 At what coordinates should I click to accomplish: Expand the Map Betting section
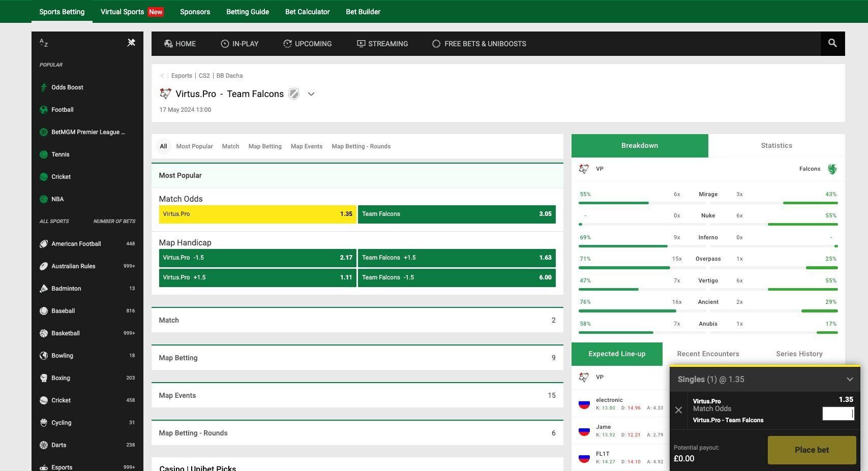point(357,358)
